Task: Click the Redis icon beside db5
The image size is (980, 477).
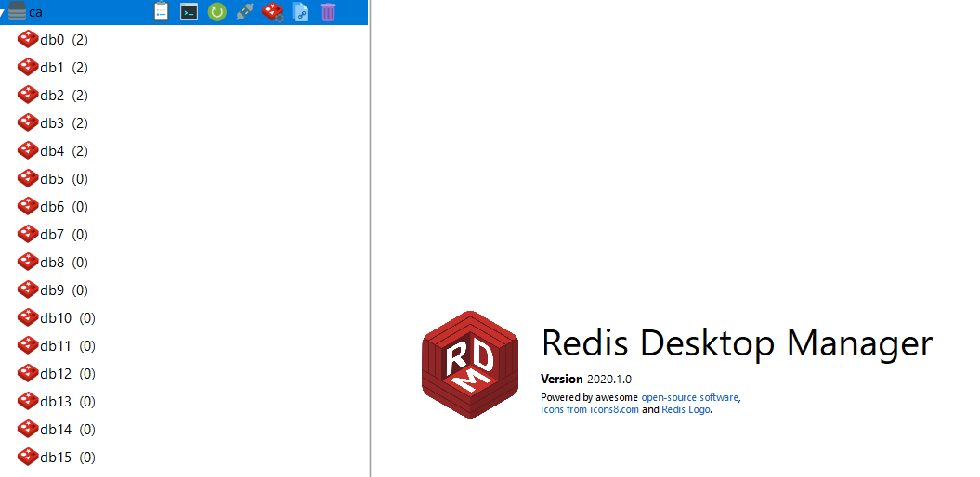Action: pyautogui.click(x=28, y=178)
